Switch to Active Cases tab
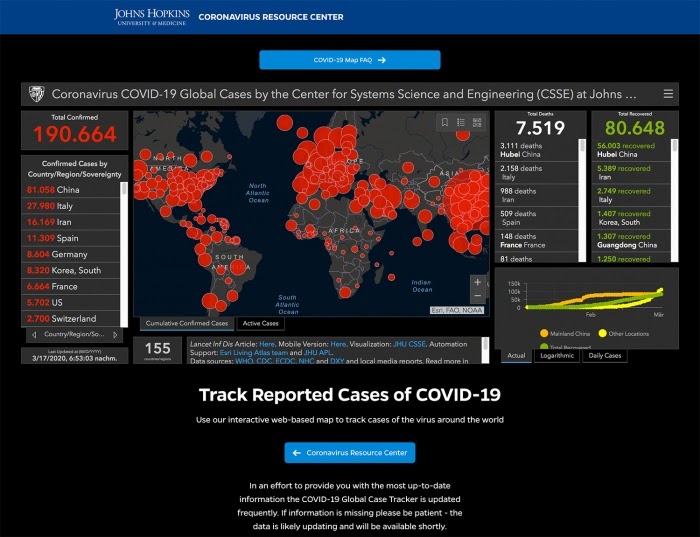 click(261, 323)
